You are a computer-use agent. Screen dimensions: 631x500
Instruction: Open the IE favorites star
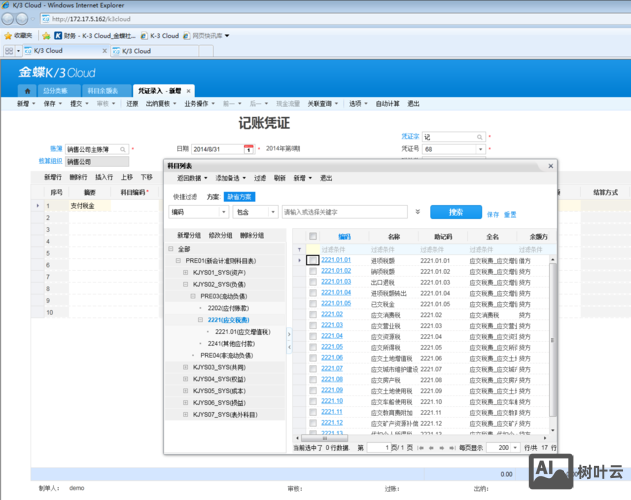tap(8, 36)
